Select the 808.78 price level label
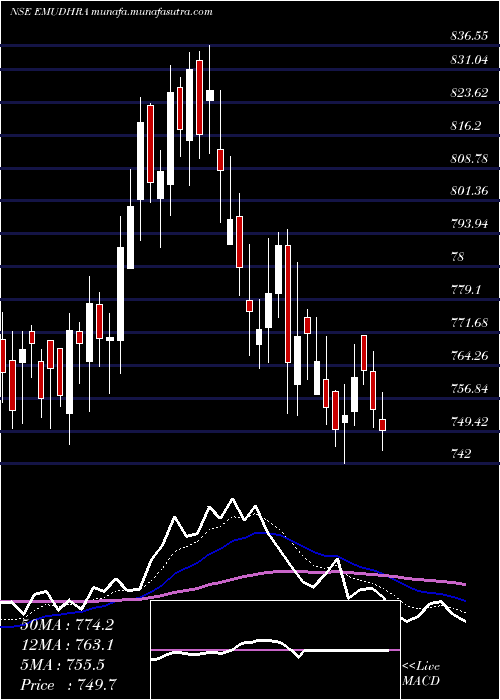 [469, 159]
